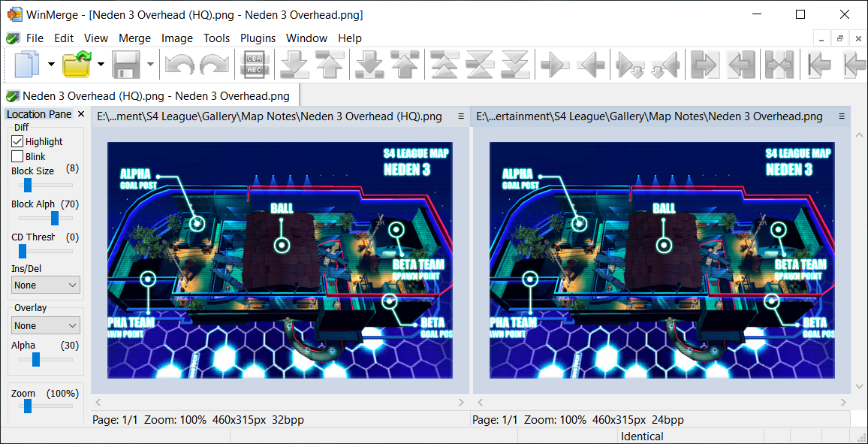Expand the New document dropdown arrow
Image resolution: width=868 pixels, height=444 pixels.
[52, 65]
